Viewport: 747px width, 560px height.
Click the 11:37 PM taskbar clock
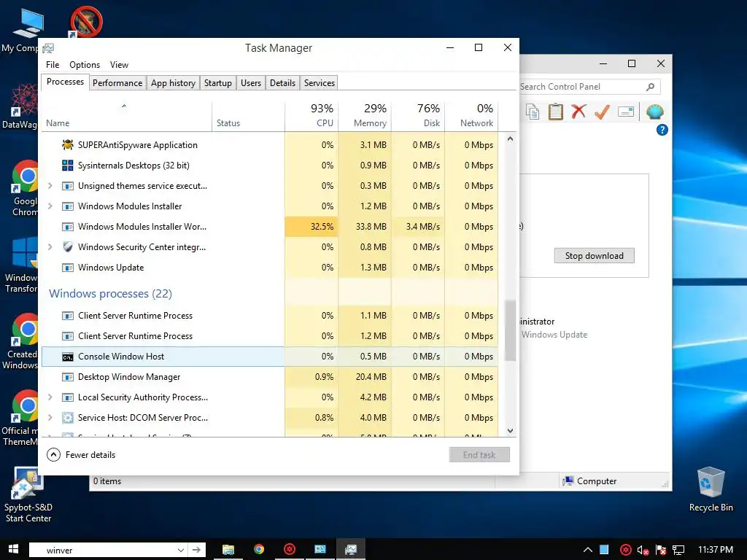tap(715, 550)
